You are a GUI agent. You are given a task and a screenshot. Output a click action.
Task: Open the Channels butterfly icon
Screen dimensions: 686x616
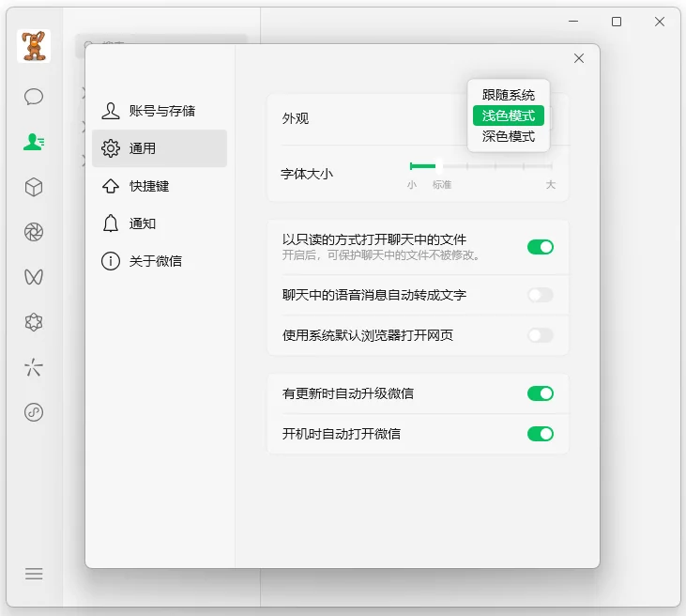click(34, 277)
